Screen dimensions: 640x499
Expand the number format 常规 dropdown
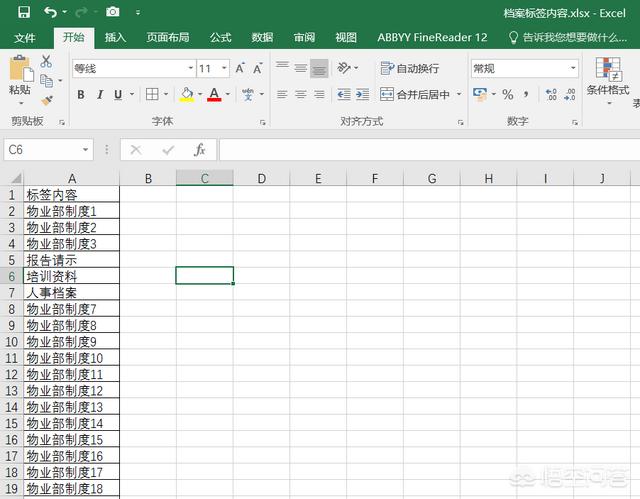click(x=573, y=69)
